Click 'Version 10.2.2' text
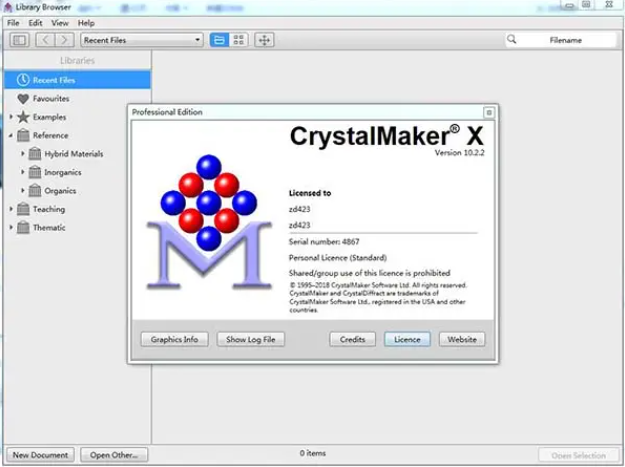The width and height of the screenshot is (625, 467). coord(460,153)
